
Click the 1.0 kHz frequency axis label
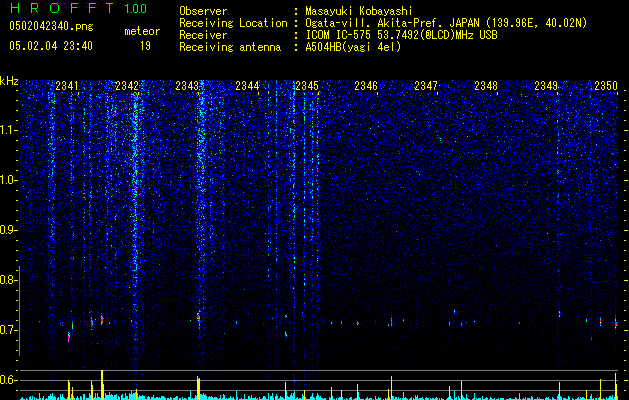click(x=8, y=180)
